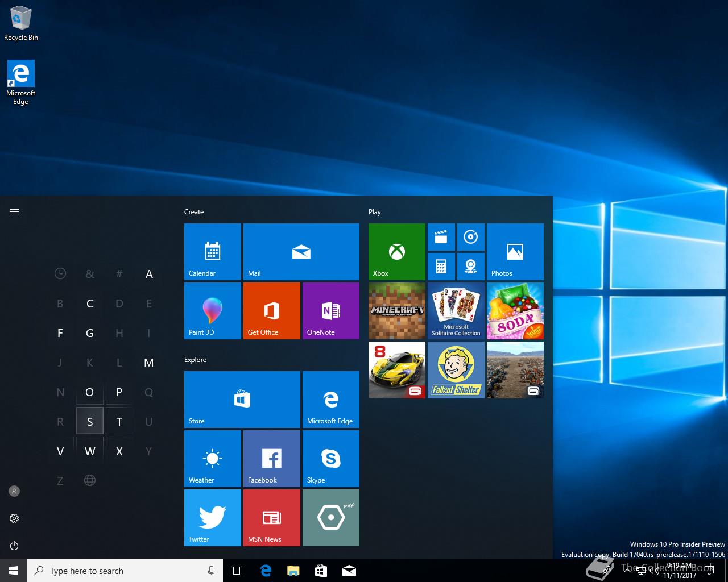This screenshot has height=582, width=728.
Task: Click the Windows Start button
Action: click(14, 571)
